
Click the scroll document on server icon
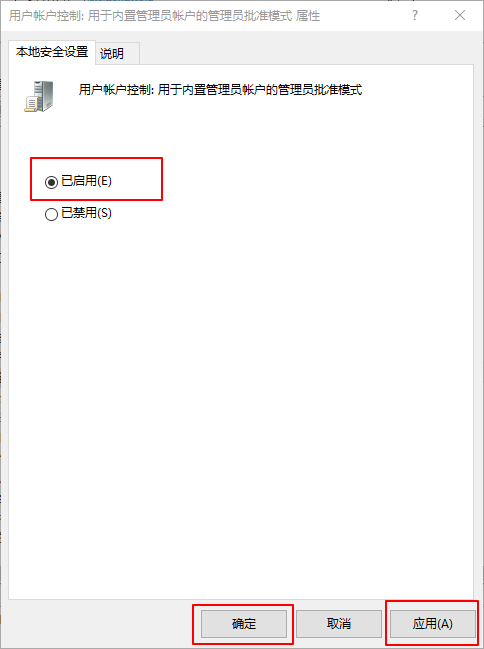(x=31, y=103)
